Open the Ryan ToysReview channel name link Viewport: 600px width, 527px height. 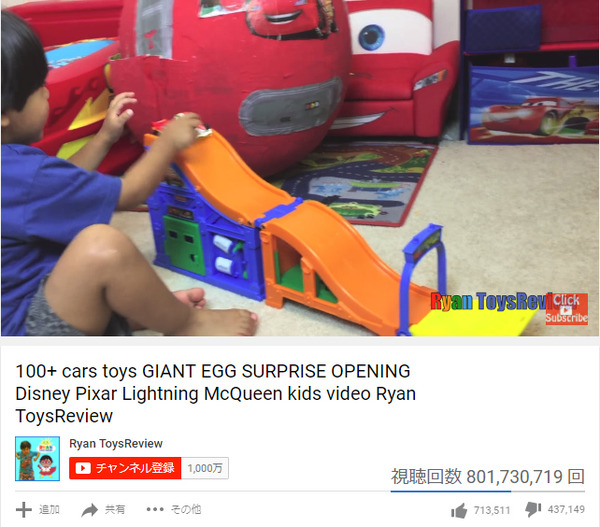coord(116,444)
